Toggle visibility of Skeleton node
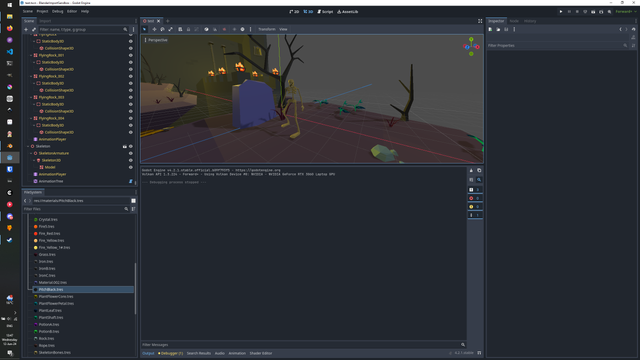640x360 pixels. (131, 146)
